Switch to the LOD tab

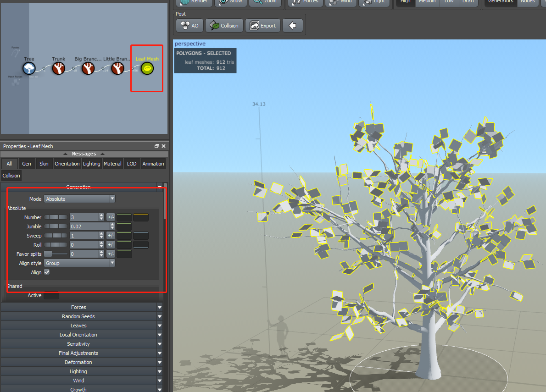[132, 164]
